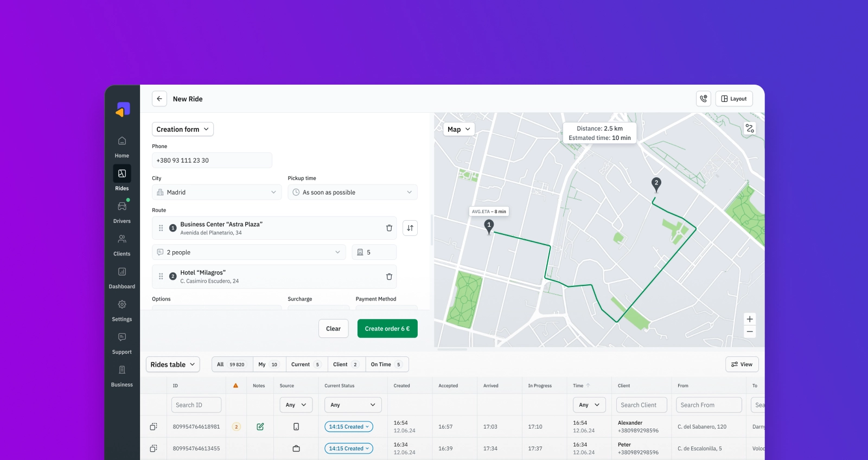Open the Map type dropdown
Viewport: 868px width, 460px height.
(x=459, y=129)
